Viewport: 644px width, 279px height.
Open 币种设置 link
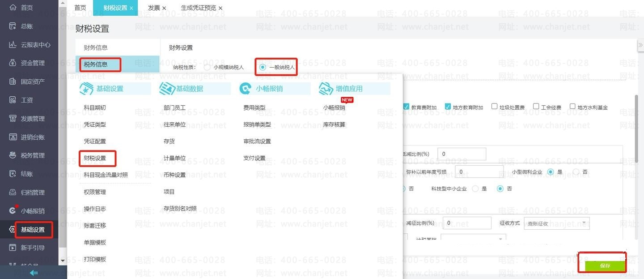point(174,175)
